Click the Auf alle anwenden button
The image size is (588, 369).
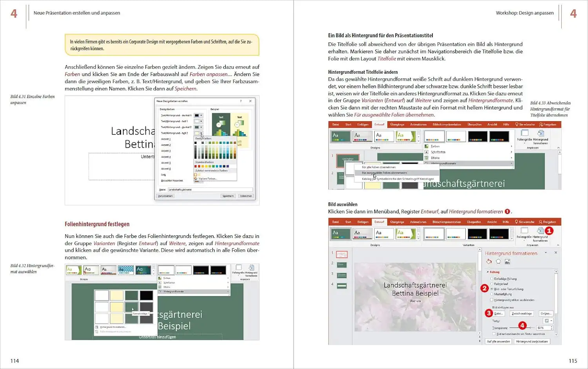(498, 342)
